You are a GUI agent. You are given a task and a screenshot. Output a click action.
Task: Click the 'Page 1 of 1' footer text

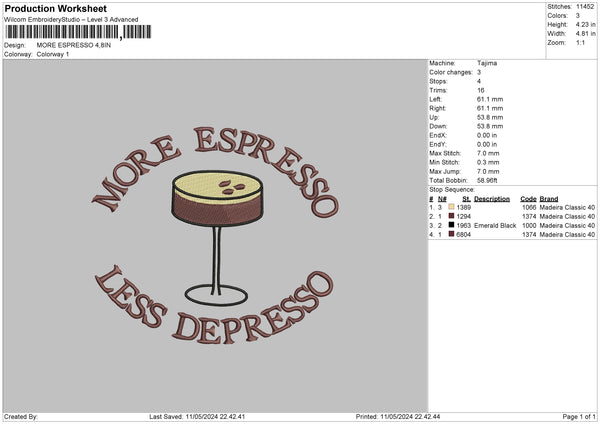tap(579, 417)
